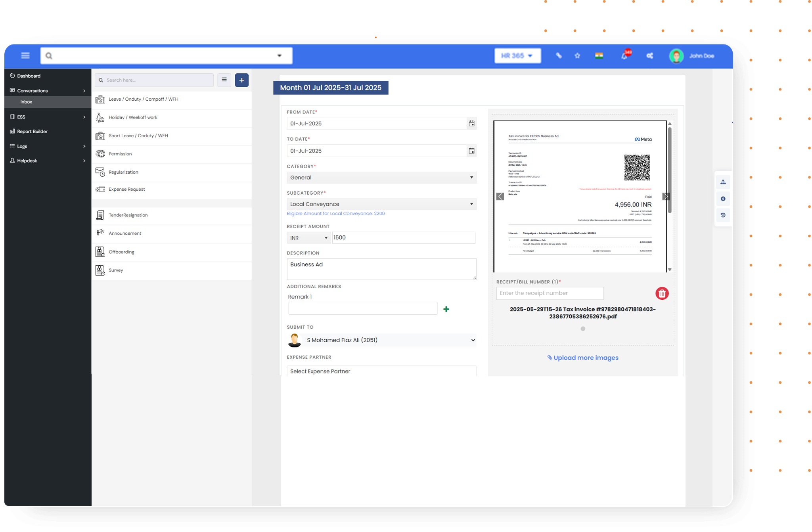Click the link icon in the top bar
This screenshot has width=812, height=532.
click(559, 55)
